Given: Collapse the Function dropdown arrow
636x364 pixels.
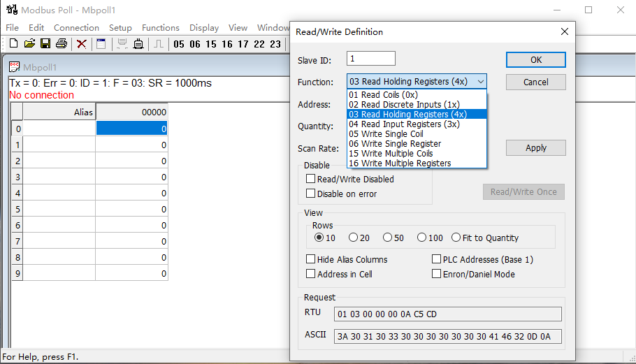Looking at the screenshot, I should 480,82.
